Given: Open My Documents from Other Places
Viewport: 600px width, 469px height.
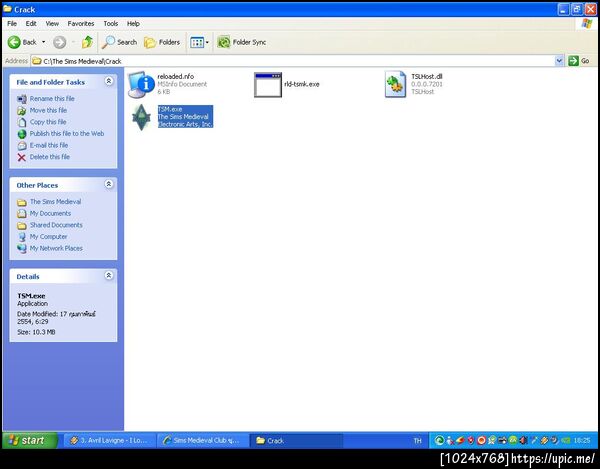Looking at the screenshot, I should coord(50,213).
